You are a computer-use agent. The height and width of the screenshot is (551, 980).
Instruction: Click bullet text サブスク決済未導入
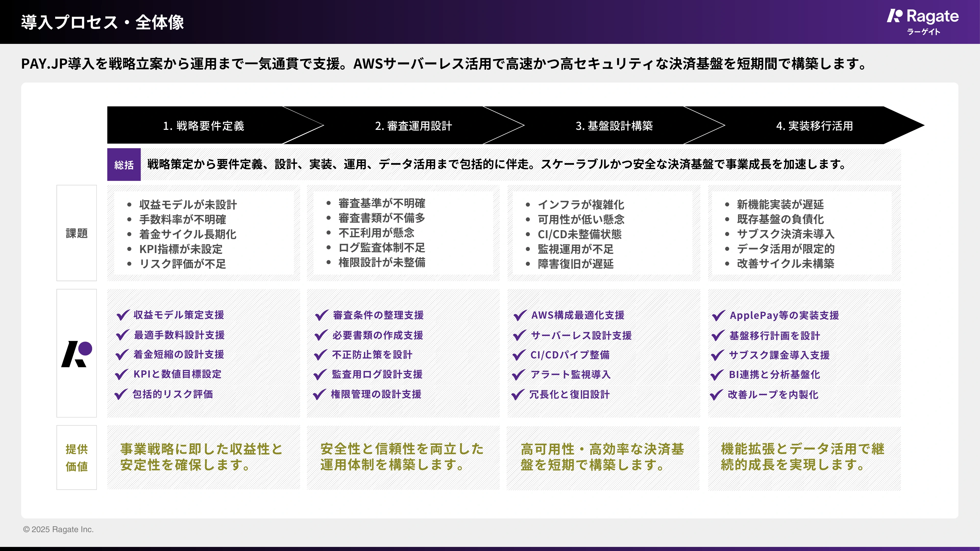(786, 234)
